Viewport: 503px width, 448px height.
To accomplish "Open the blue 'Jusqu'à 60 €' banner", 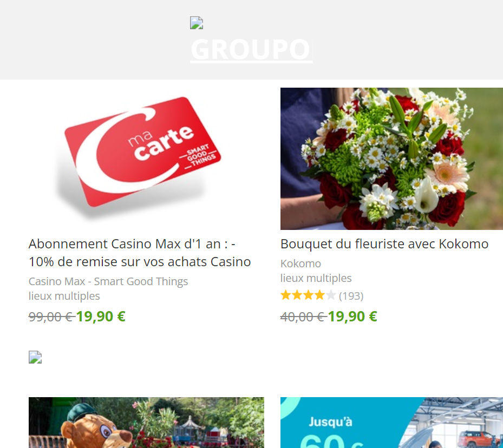I will 391,423.
